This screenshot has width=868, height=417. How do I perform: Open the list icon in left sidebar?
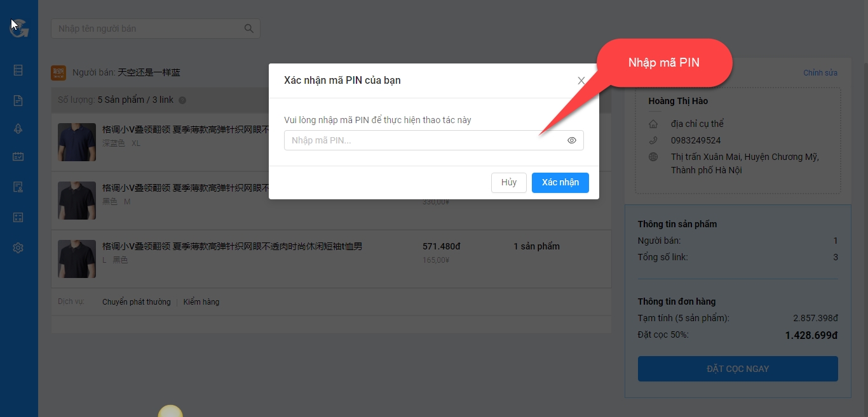click(x=18, y=70)
